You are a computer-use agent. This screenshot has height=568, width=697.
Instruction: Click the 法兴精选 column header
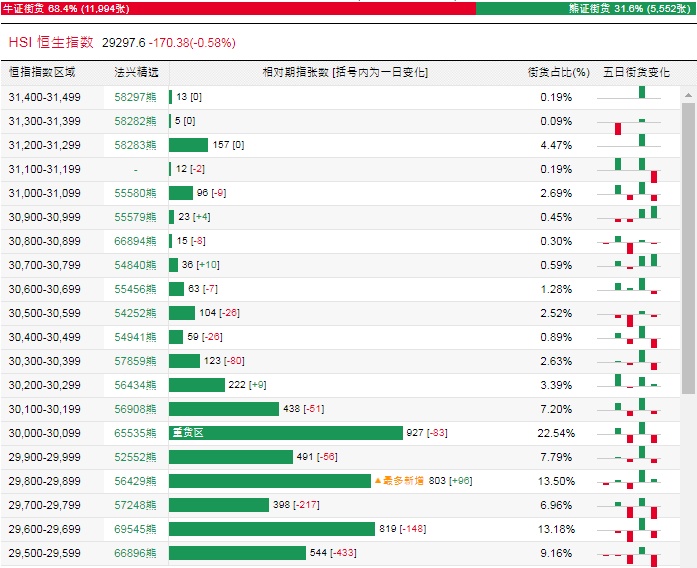[136, 72]
